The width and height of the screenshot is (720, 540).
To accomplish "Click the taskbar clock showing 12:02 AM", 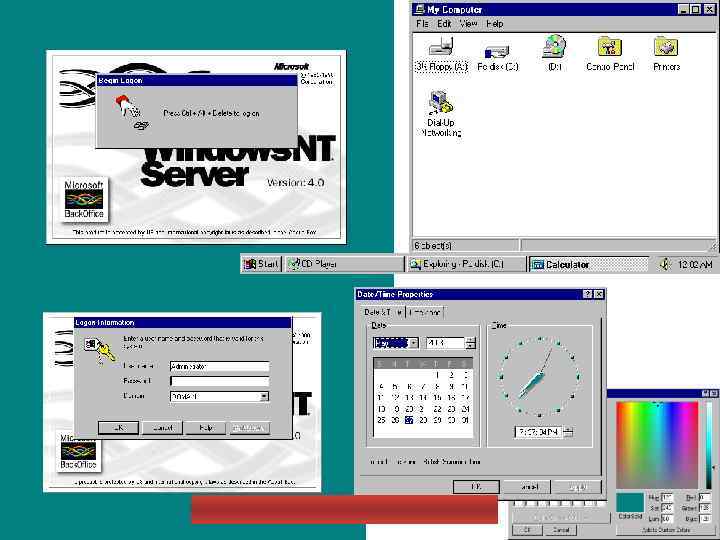I will click(695, 264).
